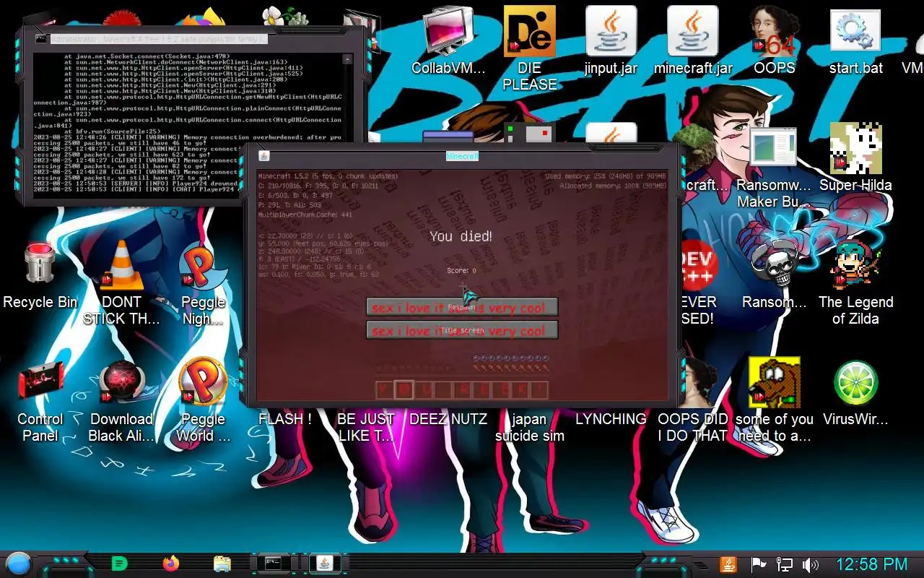Click the Minecraft window title text
This screenshot has height=578, width=924.
point(462,156)
